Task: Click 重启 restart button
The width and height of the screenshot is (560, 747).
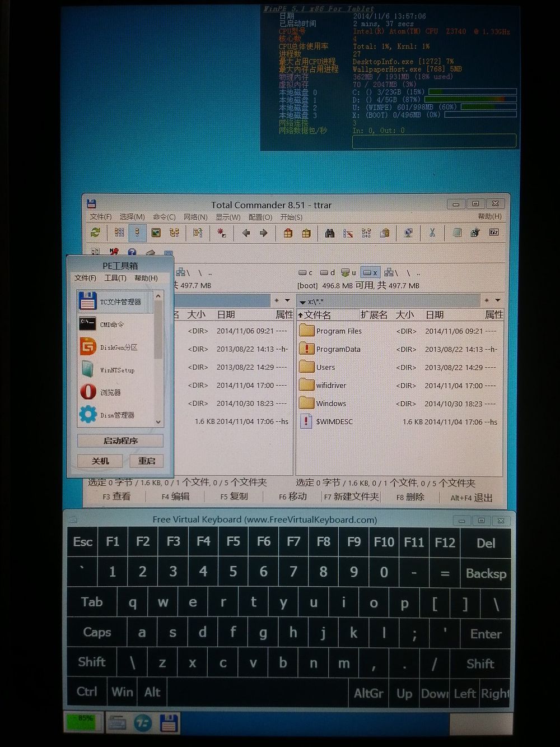Action: [x=147, y=461]
